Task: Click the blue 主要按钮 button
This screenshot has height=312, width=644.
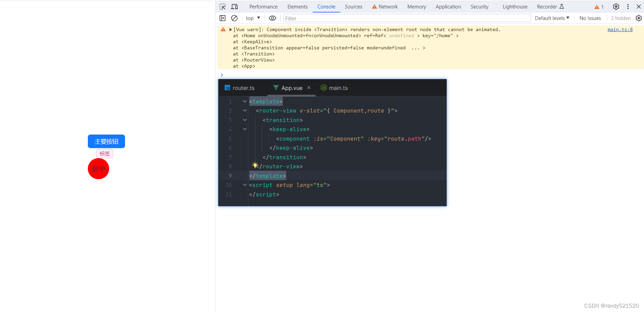Action: click(106, 141)
